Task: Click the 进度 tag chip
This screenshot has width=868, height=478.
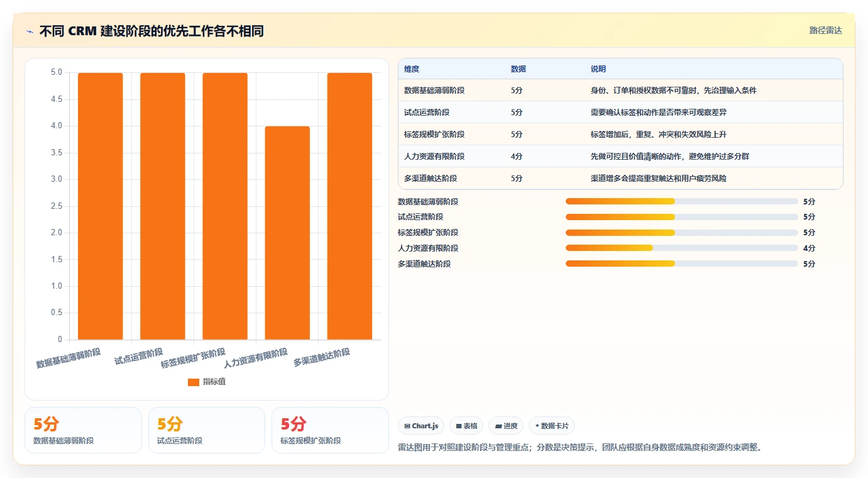Action: pos(506,426)
